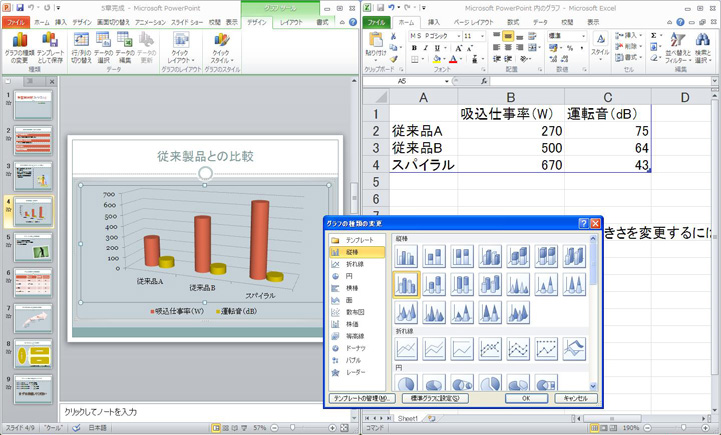Viewport: 721px width, 435px height.
Task: Toggle middle align button in Excel
Action: 508,36
